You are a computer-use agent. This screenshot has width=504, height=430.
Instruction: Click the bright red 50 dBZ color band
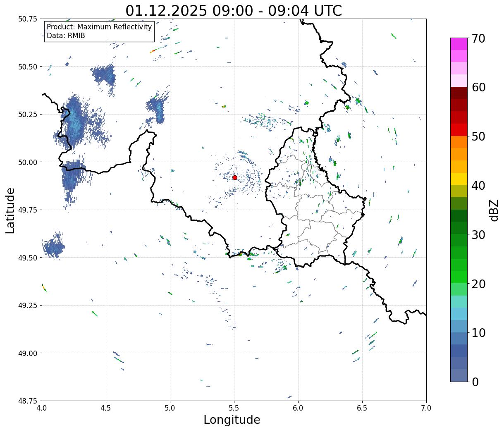pyautogui.click(x=459, y=130)
